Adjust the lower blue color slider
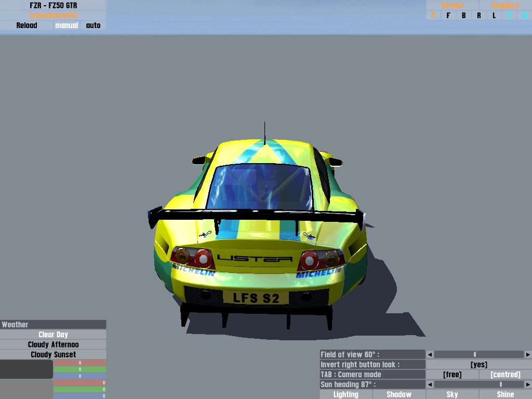The height and width of the screenshot is (399, 532). [80, 396]
